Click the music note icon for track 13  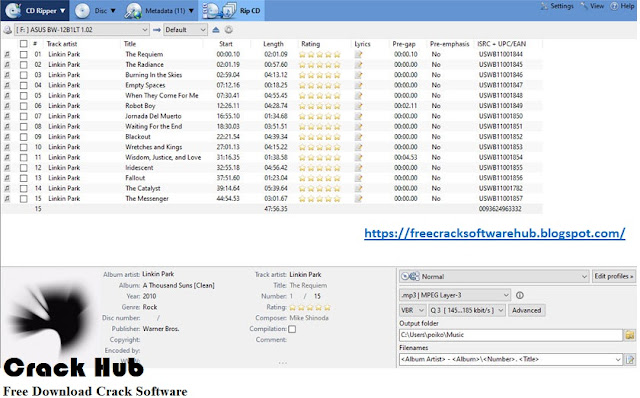pos(7,178)
